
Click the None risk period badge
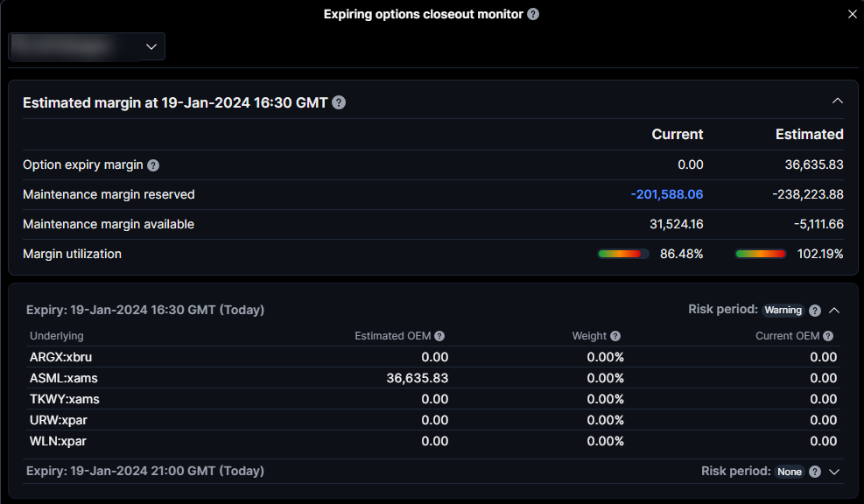789,472
